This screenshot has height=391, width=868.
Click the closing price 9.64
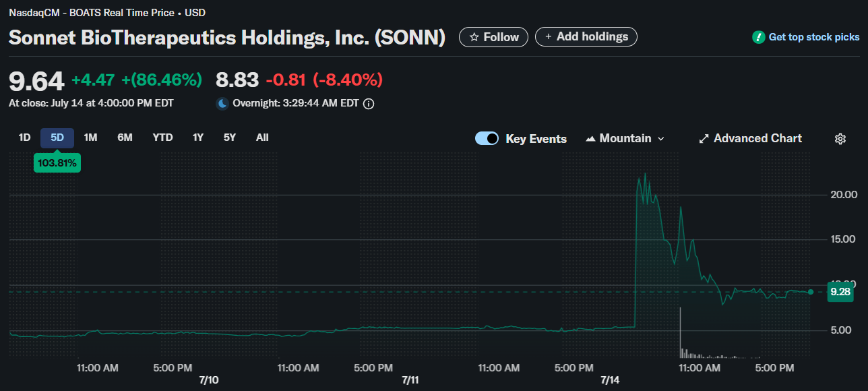(36, 81)
